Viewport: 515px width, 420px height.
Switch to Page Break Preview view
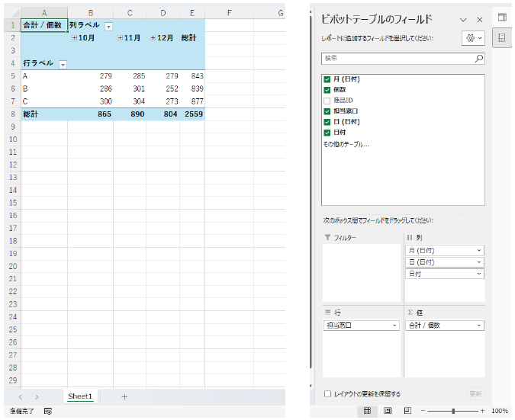(408, 411)
